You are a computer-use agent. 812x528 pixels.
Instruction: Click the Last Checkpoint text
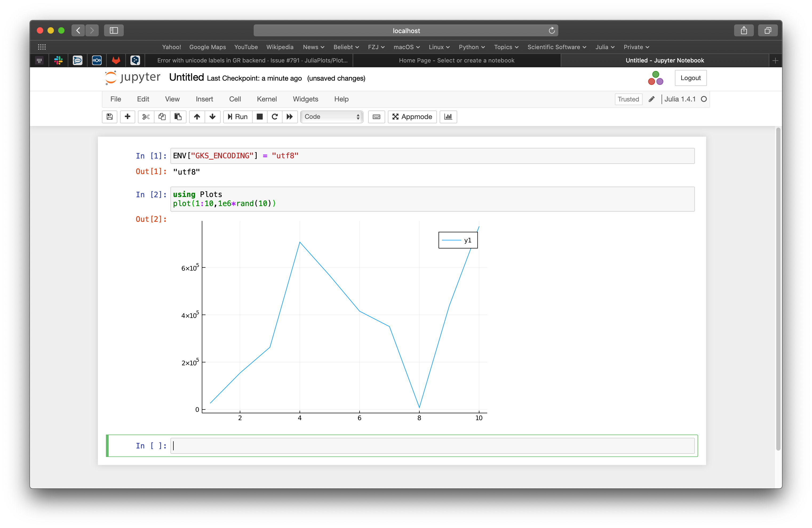pos(254,78)
